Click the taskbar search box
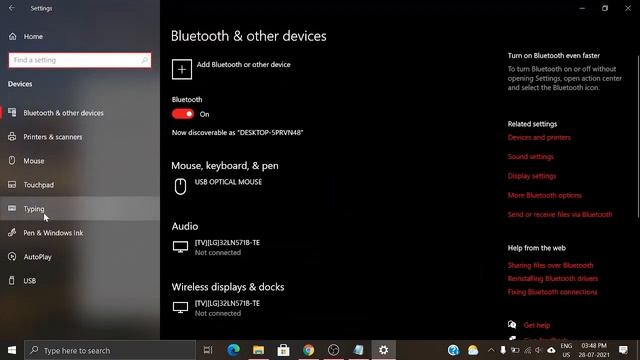This screenshot has height=360, width=640. pos(110,350)
